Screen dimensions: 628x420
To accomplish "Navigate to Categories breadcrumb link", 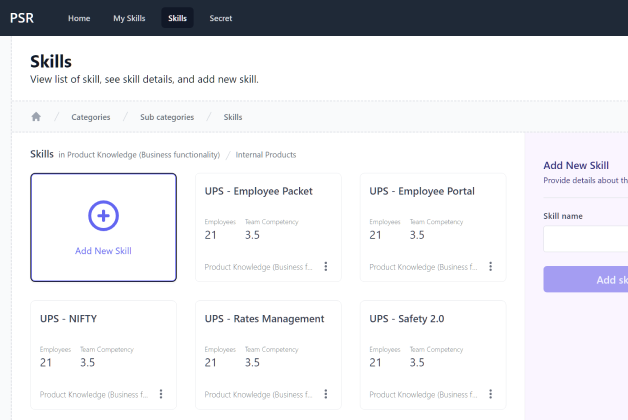I will coord(90,117).
